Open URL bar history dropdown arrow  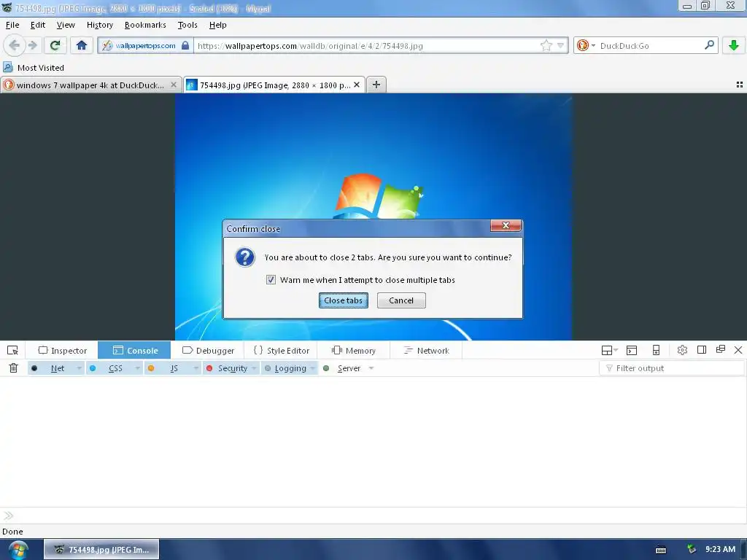[560, 45]
